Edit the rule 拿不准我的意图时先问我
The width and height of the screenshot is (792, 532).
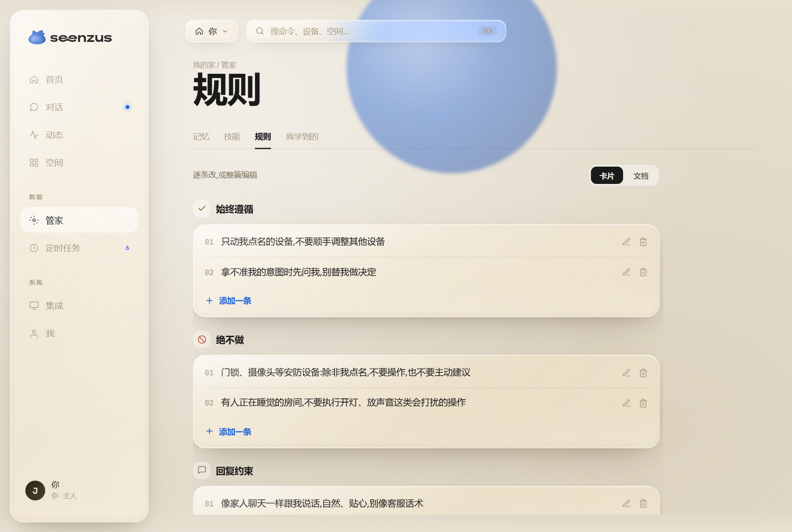click(x=626, y=272)
